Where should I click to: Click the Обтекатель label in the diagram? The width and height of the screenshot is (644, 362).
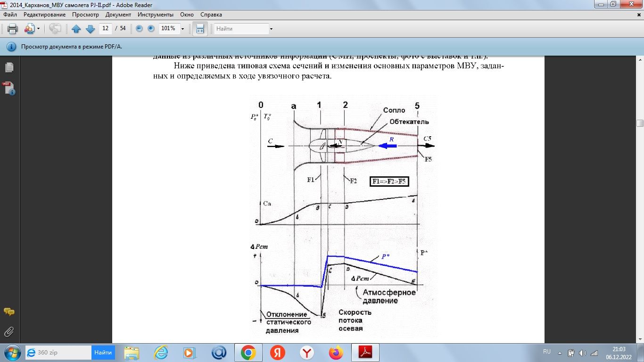tap(409, 122)
